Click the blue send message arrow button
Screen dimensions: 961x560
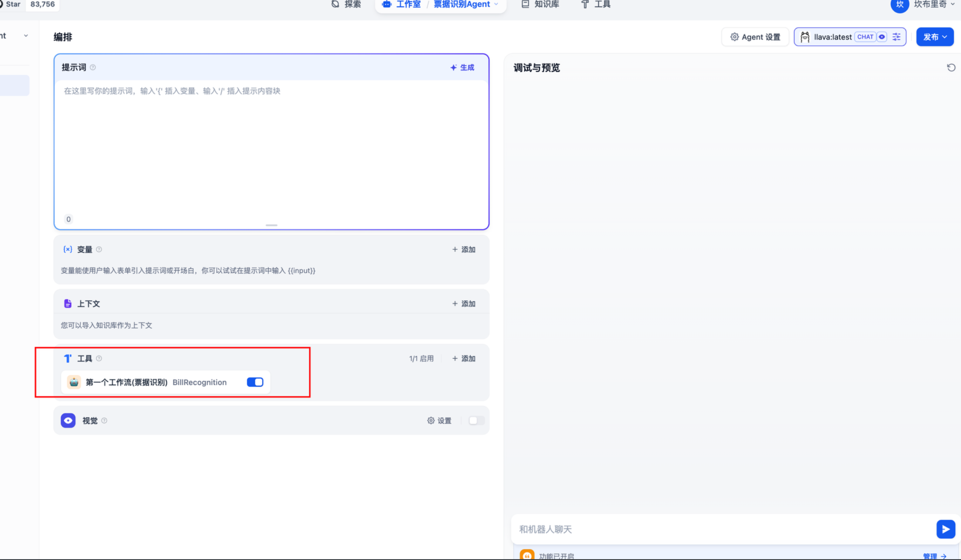coord(945,529)
